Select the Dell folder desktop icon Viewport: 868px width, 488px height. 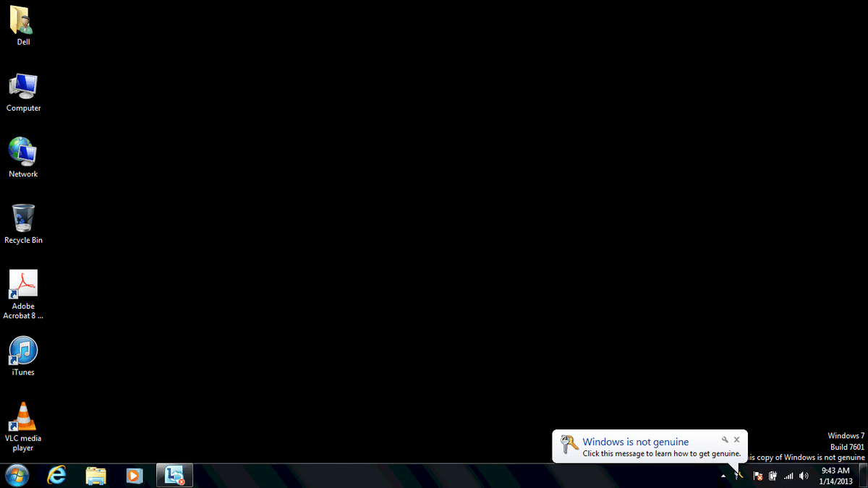tap(23, 26)
